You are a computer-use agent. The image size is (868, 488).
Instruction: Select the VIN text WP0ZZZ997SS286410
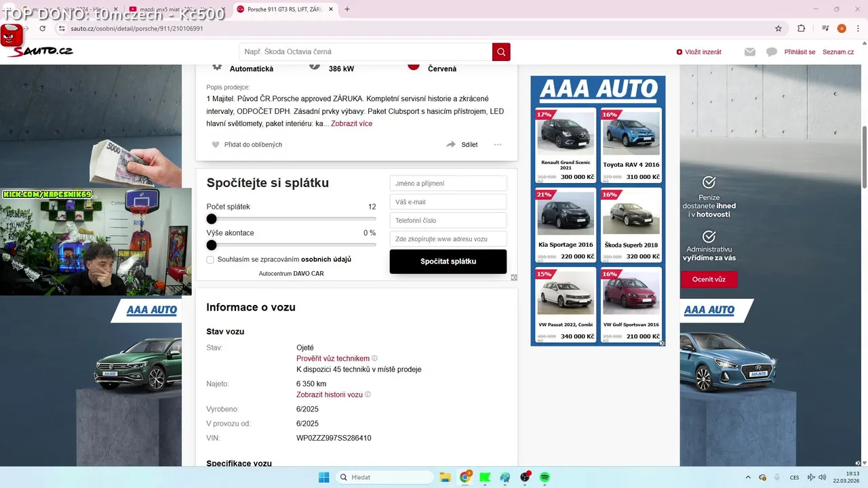point(334,438)
